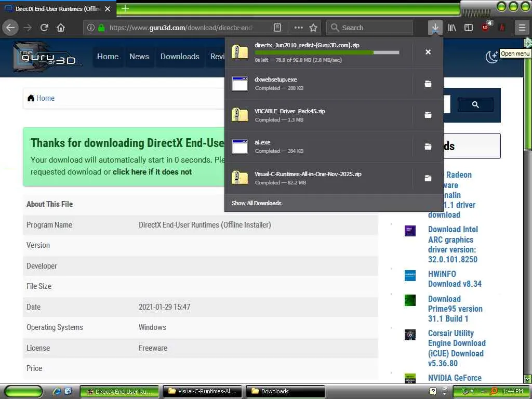Open a new browser tab
Viewport: 532px width, 399px height.
point(125,8)
